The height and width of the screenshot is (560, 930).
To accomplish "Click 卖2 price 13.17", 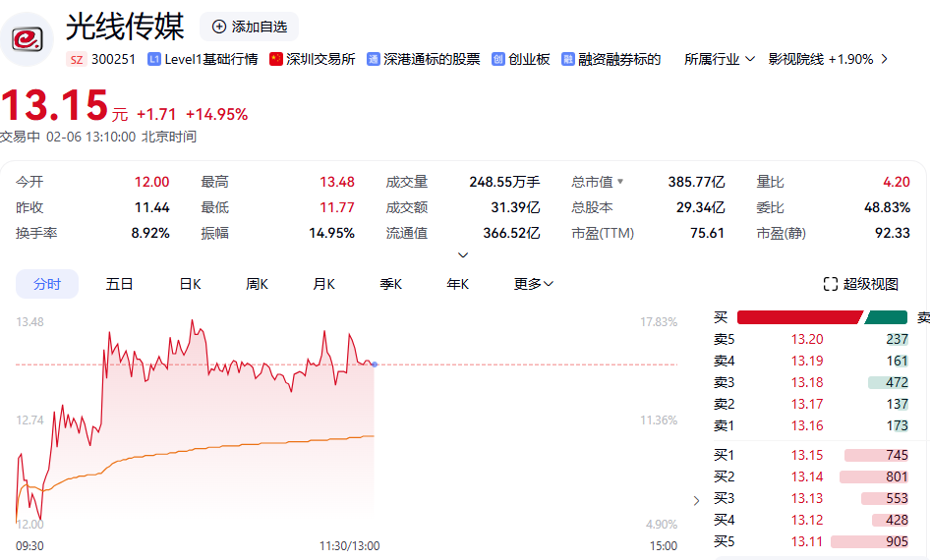I will [807, 404].
